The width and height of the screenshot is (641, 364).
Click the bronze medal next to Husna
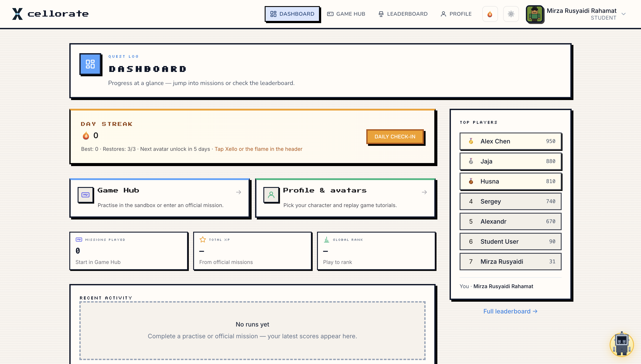pos(471,181)
